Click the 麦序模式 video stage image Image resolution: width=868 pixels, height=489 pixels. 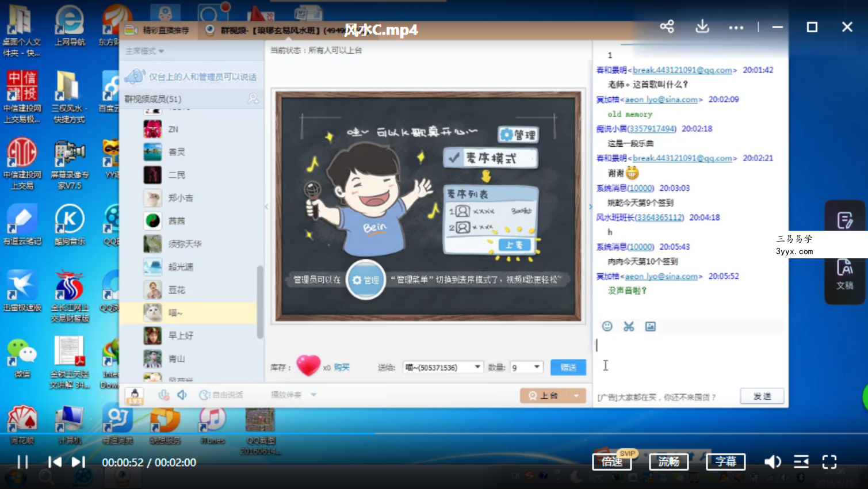coord(428,206)
